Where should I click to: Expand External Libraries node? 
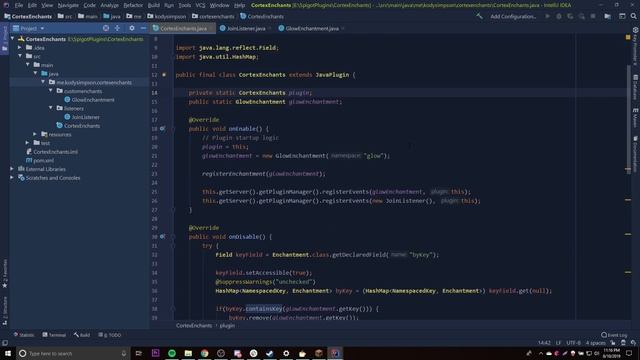(x=12, y=169)
